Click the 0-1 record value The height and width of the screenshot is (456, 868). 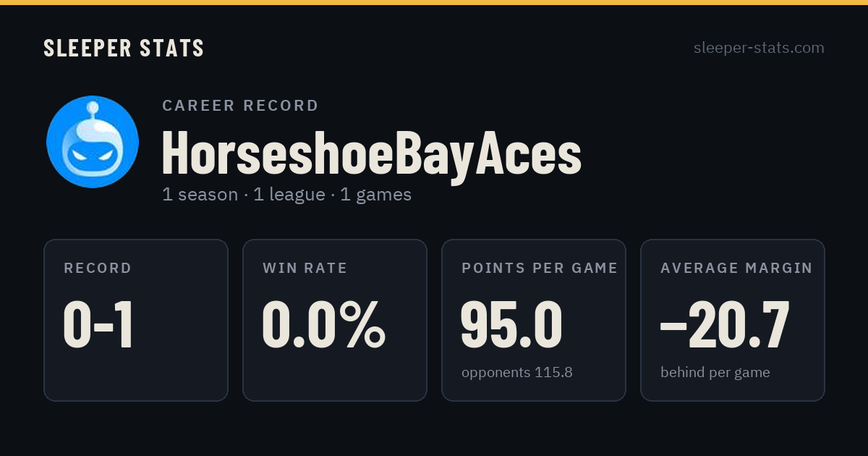tap(98, 325)
